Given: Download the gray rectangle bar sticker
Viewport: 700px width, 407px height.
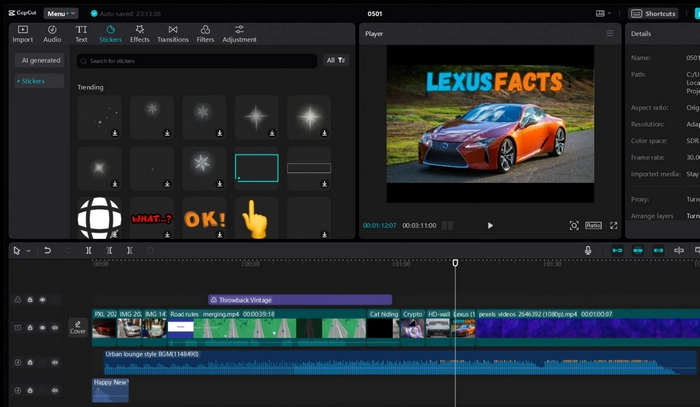Looking at the screenshot, I should (325, 184).
